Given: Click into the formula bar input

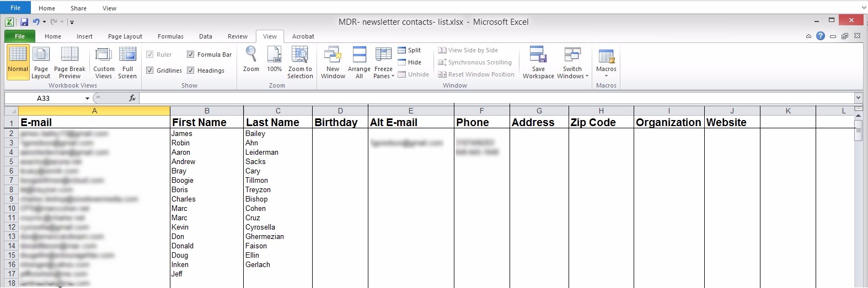Looking at the screenshot, I should click(x=496, y=98).
